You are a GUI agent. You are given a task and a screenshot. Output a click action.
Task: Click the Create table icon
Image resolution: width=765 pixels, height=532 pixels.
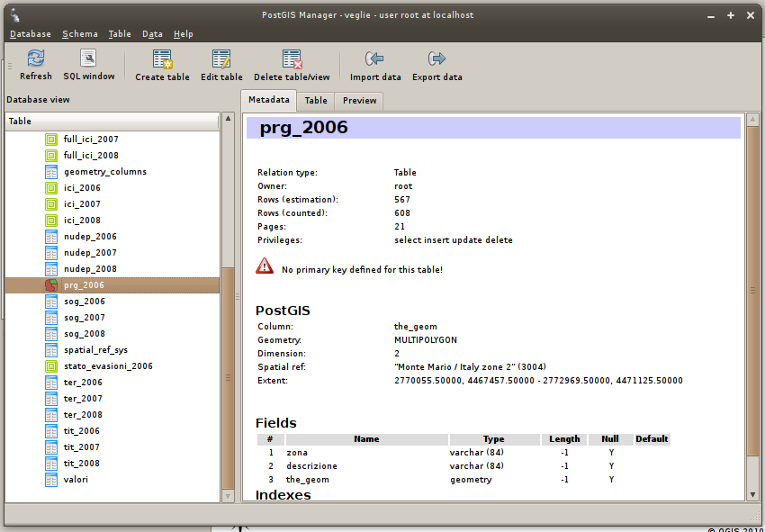pos(162,59)
